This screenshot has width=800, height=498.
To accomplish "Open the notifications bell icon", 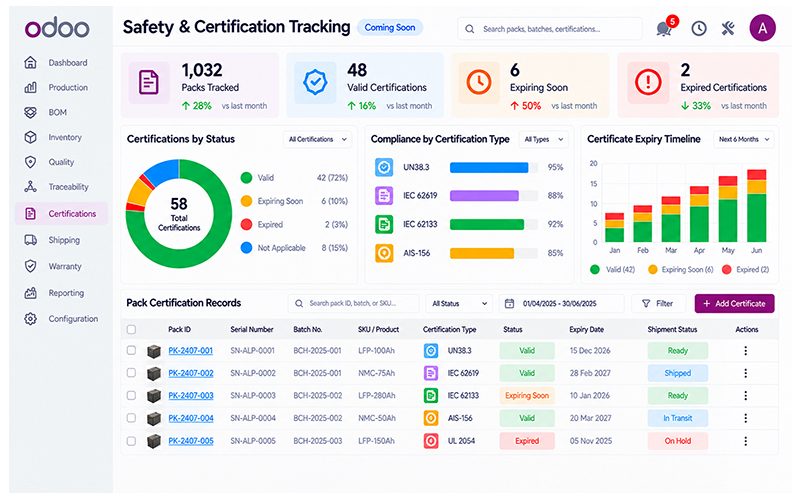I will coord(664,29).
